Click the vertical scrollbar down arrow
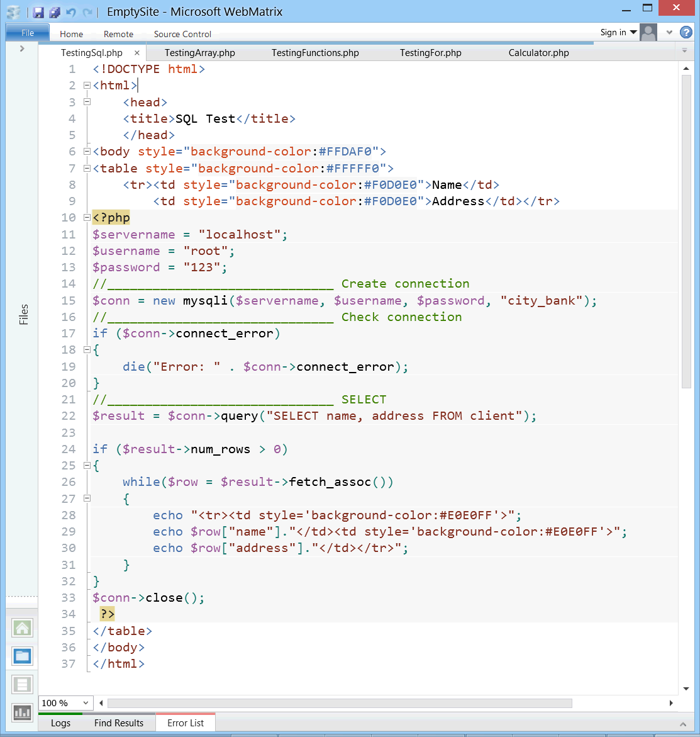This screenshot has width=700, height=737. (686, 689)
